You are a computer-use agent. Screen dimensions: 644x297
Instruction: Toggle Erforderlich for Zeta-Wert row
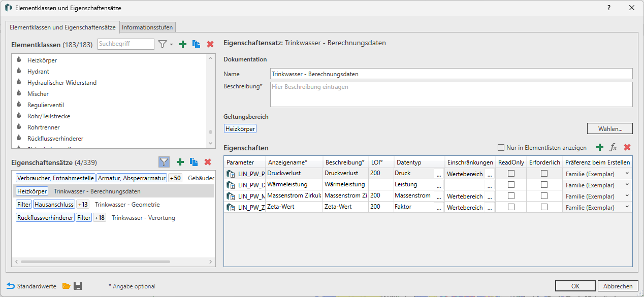point(544,207)
